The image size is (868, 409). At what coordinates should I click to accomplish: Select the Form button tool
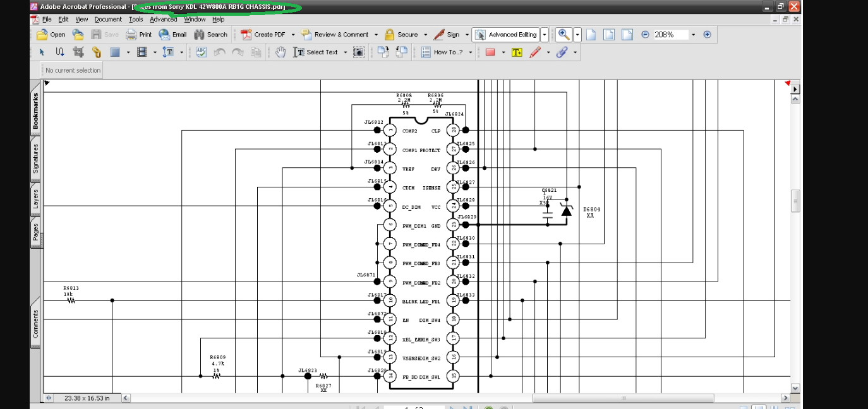pos(115,52)
